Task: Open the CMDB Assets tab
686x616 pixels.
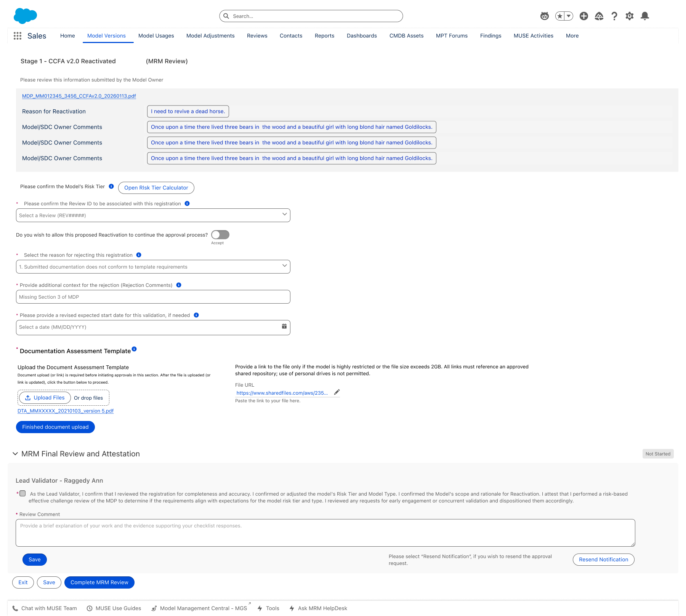Action: click(406, 36)
